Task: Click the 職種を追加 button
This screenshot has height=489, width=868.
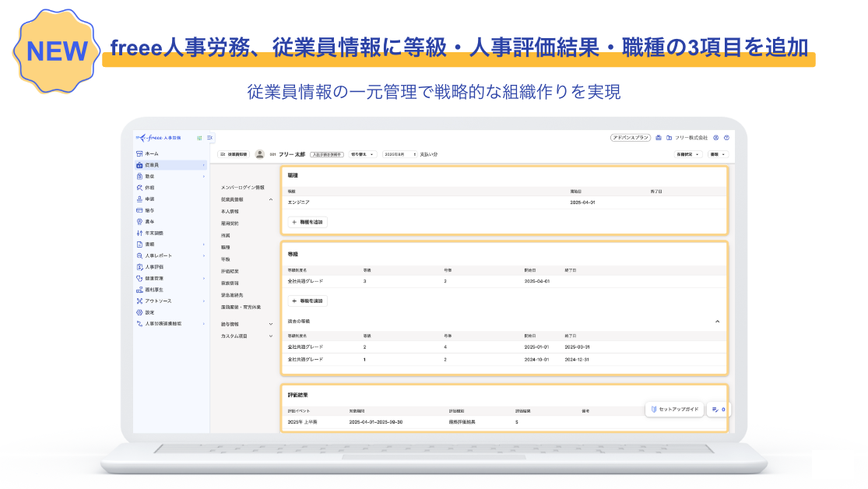Action: [307, 222]
